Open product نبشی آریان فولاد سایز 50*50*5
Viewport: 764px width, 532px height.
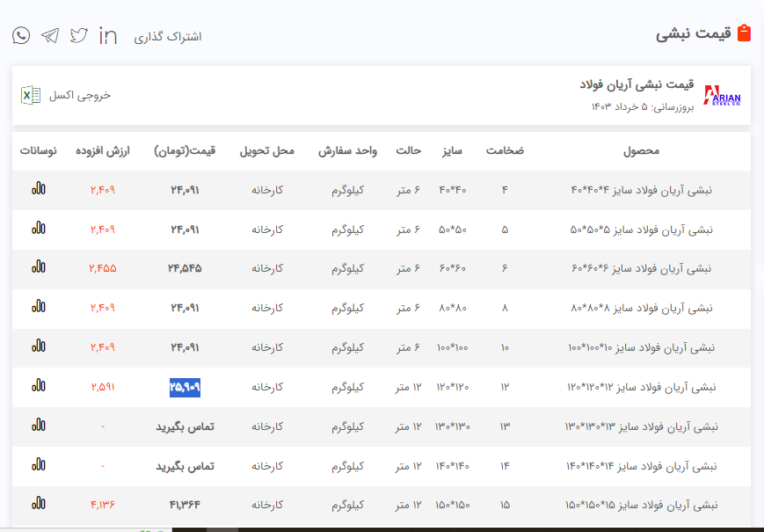click(x=642, y=230)
